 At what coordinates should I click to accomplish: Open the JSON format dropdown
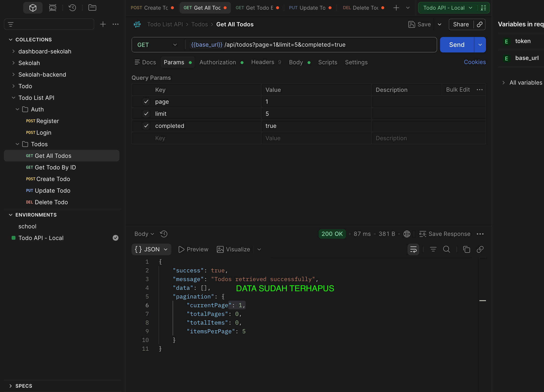[x=151, y=249]
